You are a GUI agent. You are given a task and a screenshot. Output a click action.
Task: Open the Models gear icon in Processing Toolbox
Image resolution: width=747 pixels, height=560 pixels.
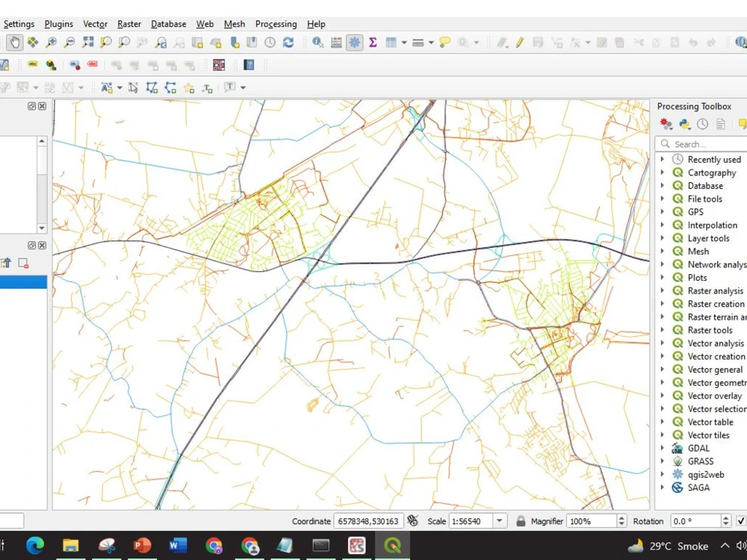pyautogui.click(x=666, y=124)
